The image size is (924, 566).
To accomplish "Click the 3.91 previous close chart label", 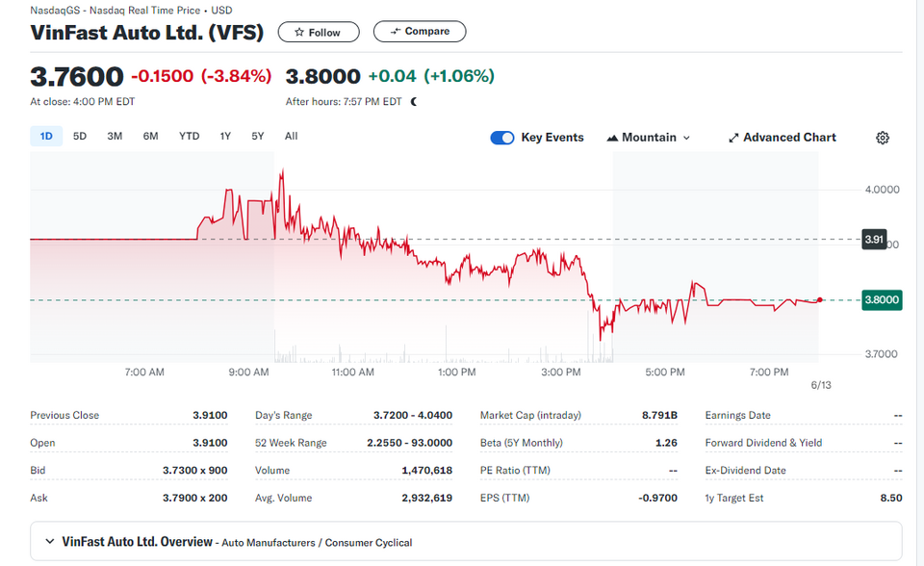I will pos(874,240).
